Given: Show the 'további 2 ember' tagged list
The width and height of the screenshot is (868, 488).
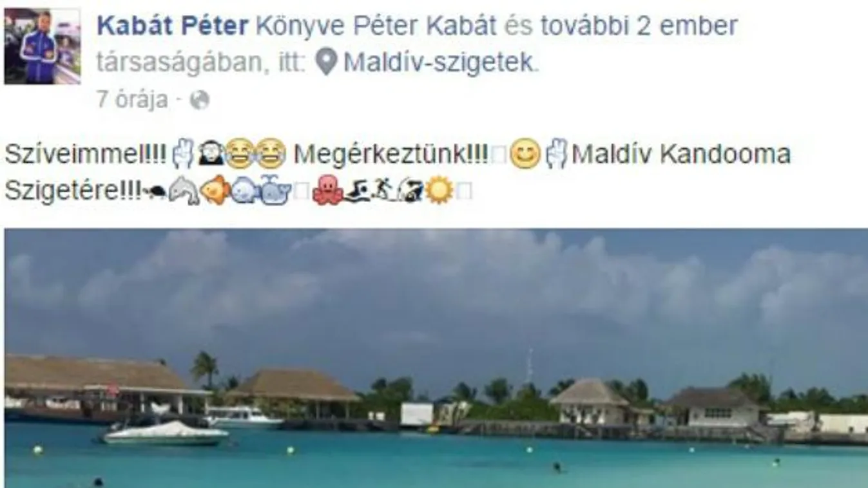Looking at the screenshot, I should [x=639, y=26].
